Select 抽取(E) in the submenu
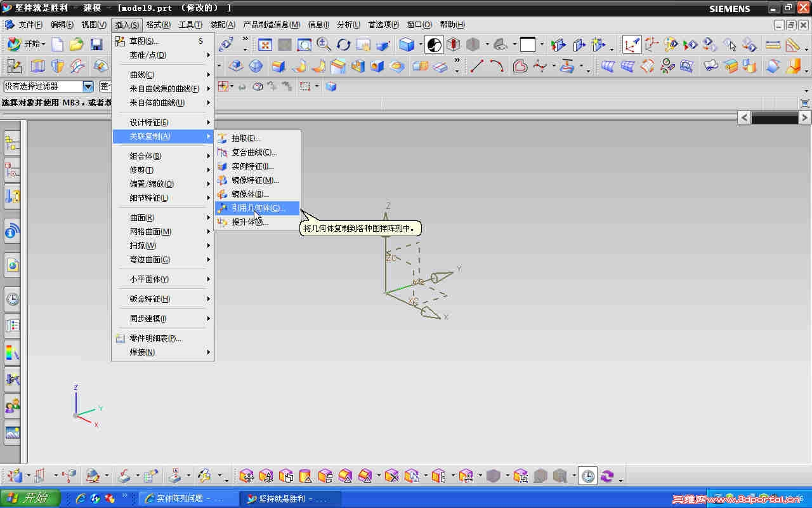812x508 pixels. click(x=258, y=138)
